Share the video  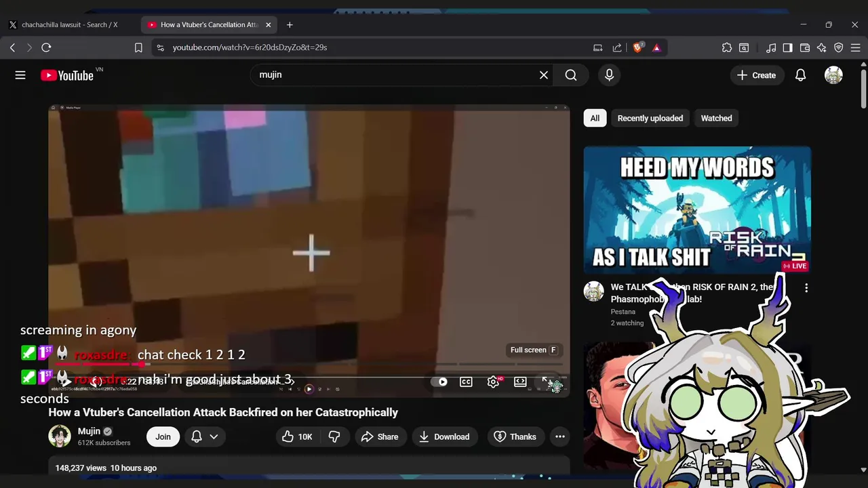[x=379, y=436]
